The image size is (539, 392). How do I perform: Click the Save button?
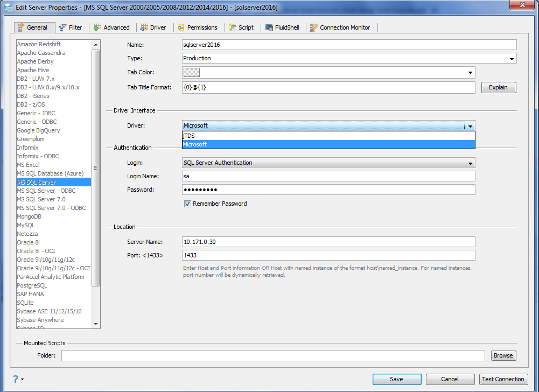coord(397,379)
